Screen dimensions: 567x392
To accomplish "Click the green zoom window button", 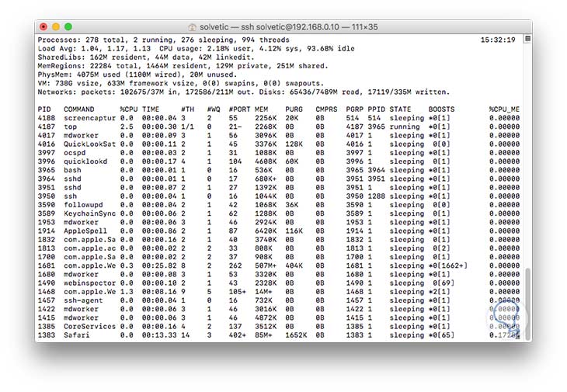I will pyautogui.click(x=68, y=26).
